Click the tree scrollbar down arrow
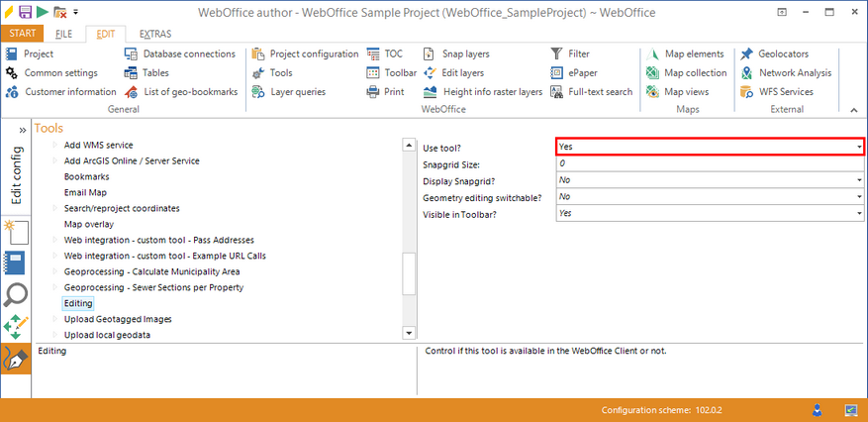 click(x=409, y=332)
